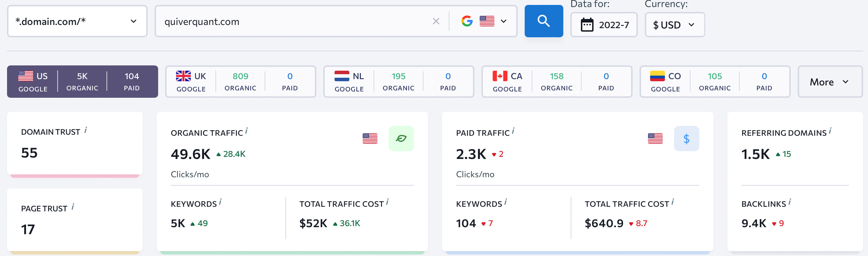Screen dimensions: 868x256
Task: Click the 809 organic count for UK
Action: [x=240, y=76]
